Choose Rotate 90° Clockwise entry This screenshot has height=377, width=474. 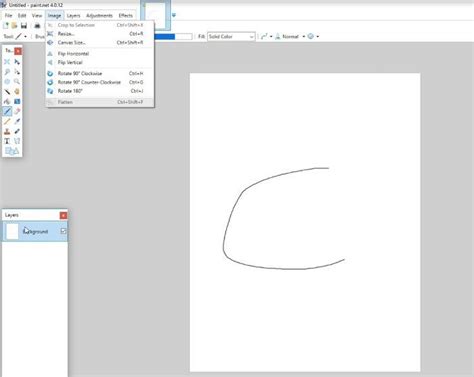(x=100, y=73)
